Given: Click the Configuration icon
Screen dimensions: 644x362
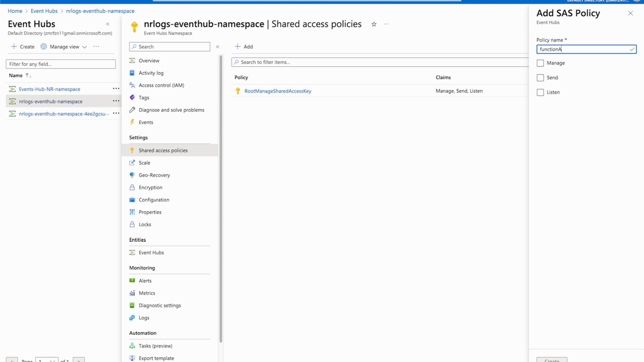Looking at the screenshot, I should 132,200.
